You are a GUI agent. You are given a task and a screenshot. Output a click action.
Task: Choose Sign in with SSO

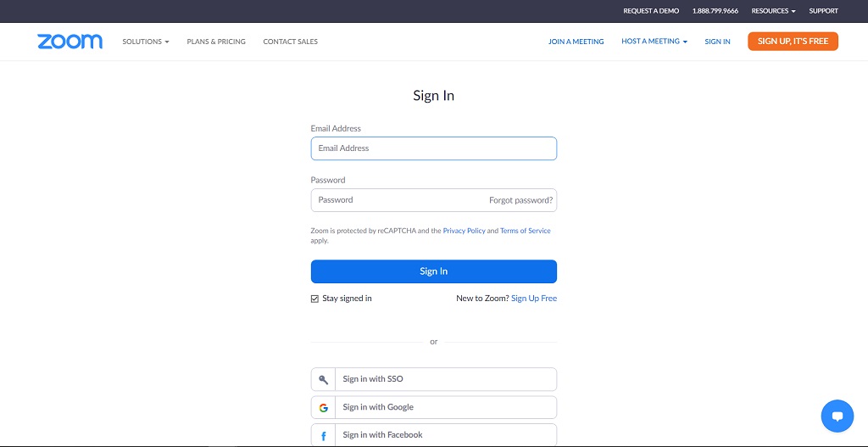(x=433, y=379)
